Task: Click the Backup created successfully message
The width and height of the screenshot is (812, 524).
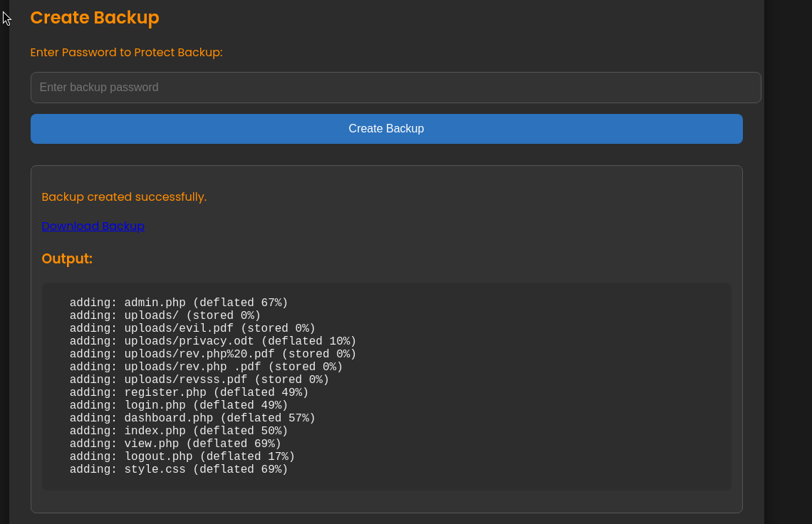Action: click(x=124, y=197)
